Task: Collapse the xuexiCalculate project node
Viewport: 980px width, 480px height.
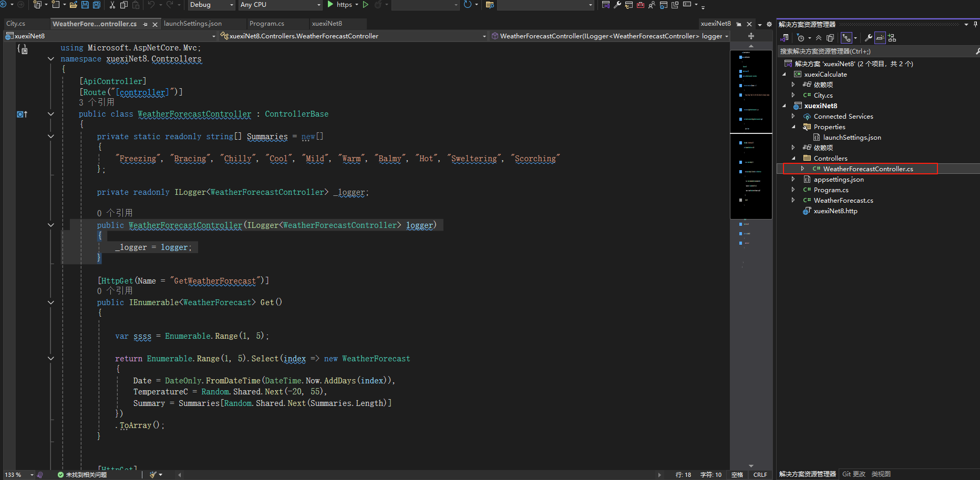Action: (784, 75)
